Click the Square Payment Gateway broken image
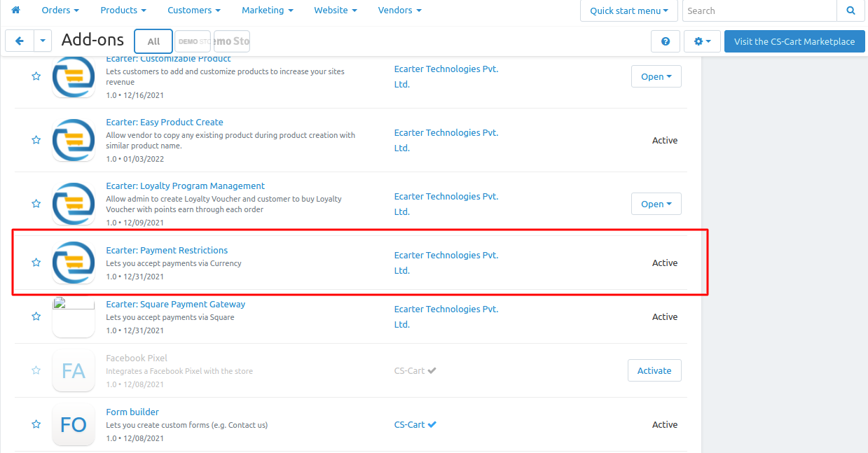 74,316
